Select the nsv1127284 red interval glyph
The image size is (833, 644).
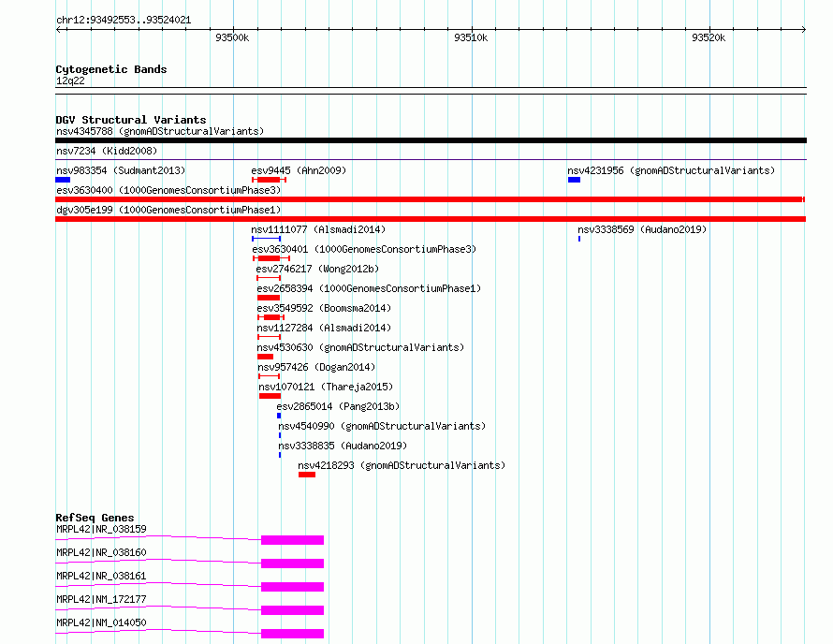(x=270, y=337)
